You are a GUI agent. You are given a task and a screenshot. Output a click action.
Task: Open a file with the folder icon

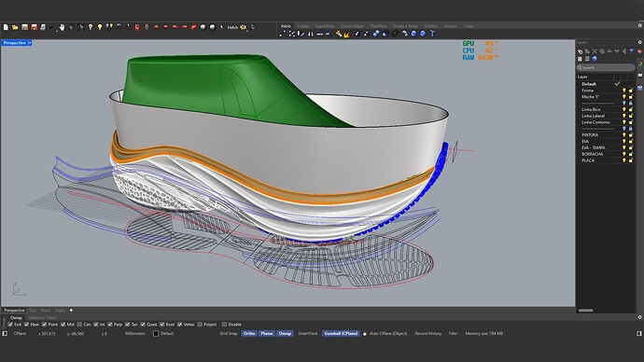(15, 27)
